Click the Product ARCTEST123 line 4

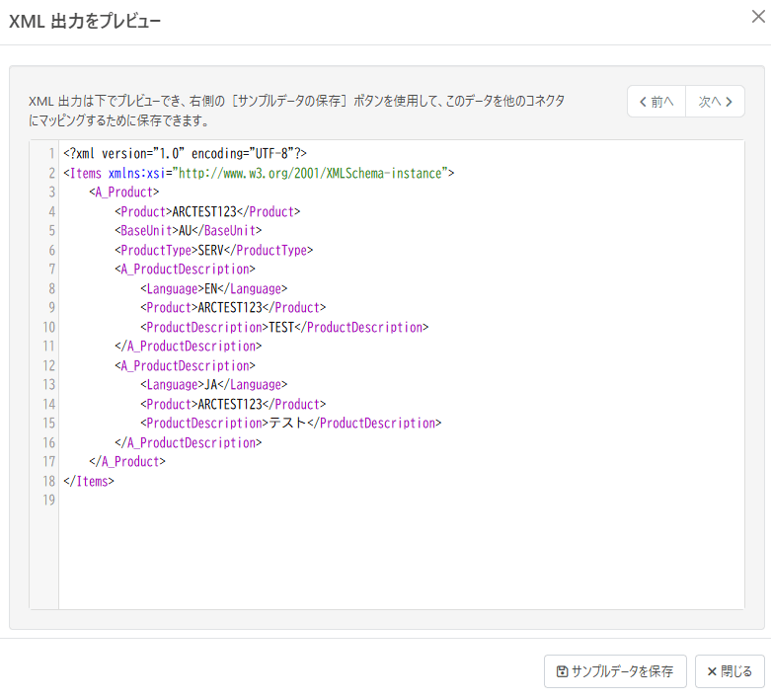click(207, 211)
